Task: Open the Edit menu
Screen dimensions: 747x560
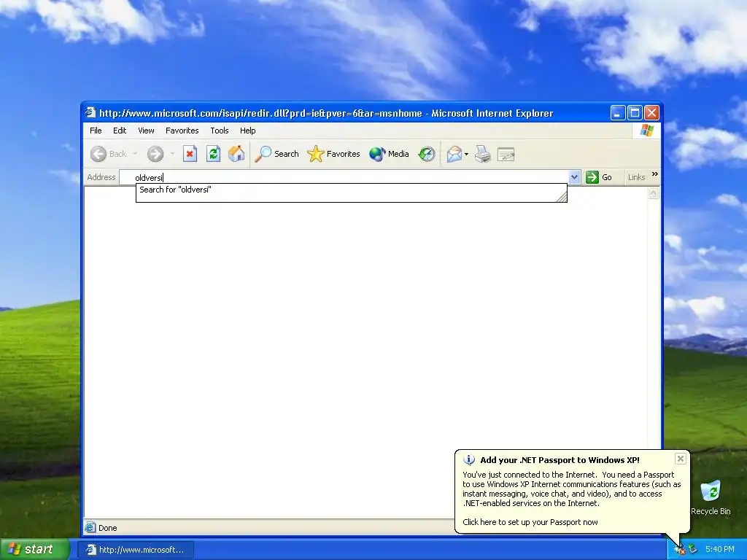Action: (120, 131)
